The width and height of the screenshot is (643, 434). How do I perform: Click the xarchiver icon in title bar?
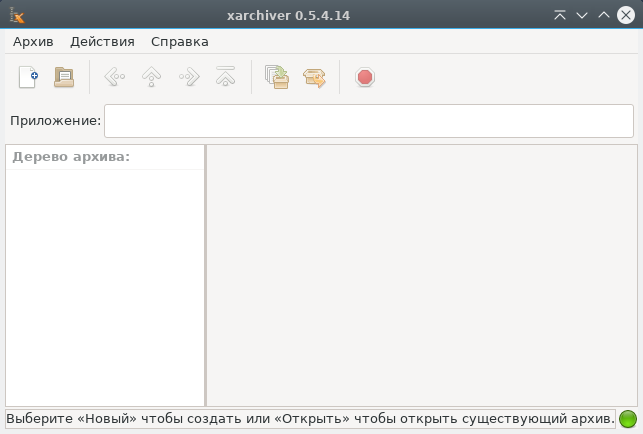[17, 14]
